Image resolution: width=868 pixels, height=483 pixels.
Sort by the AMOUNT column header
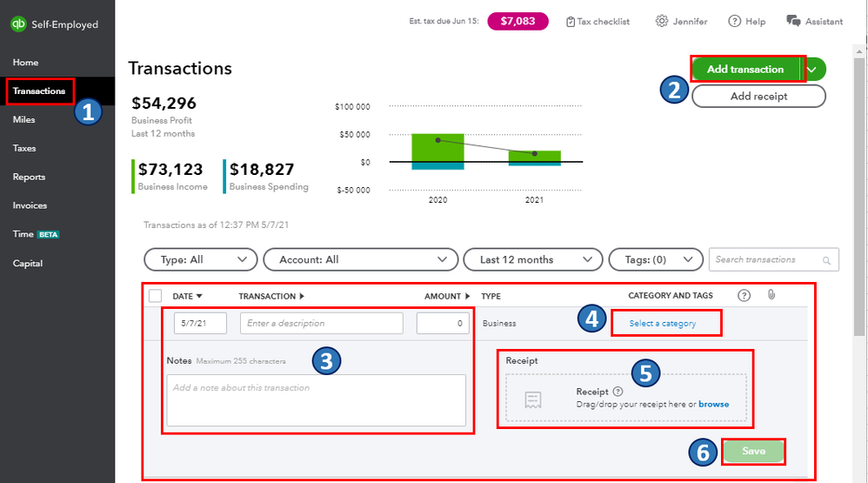(x=447, y=297)
